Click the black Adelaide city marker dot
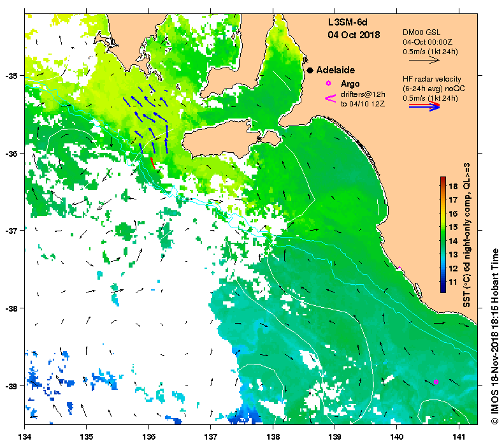This screenshot has width=504, height=446. coord(310,70)
